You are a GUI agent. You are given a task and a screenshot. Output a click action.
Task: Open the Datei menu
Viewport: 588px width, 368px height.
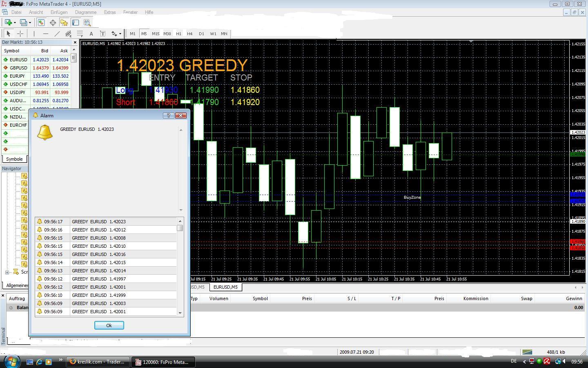[16, 12]
